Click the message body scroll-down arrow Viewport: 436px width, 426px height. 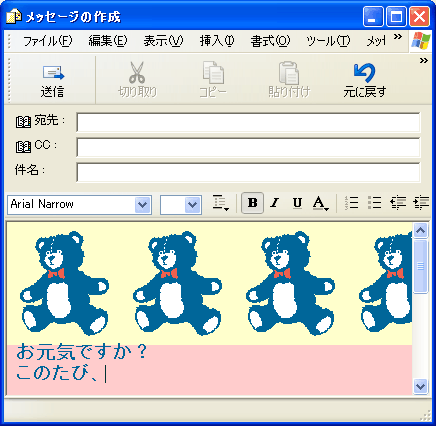420,386
